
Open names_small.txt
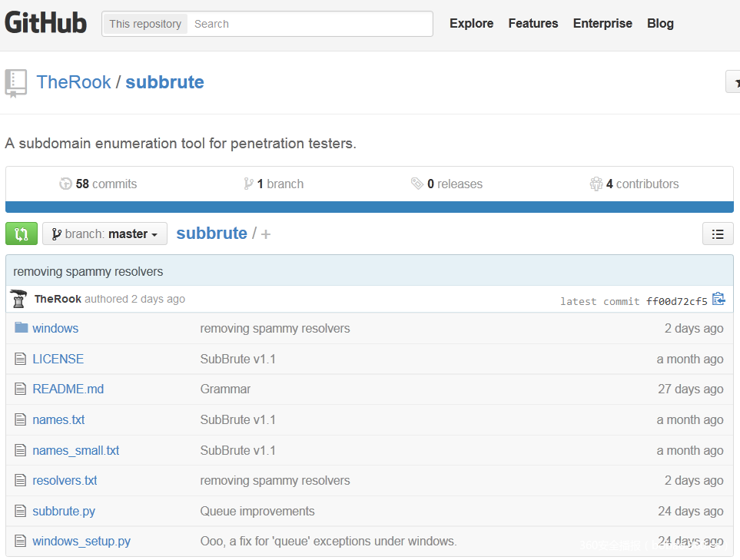pyautogui.click(x=75, y=450)
